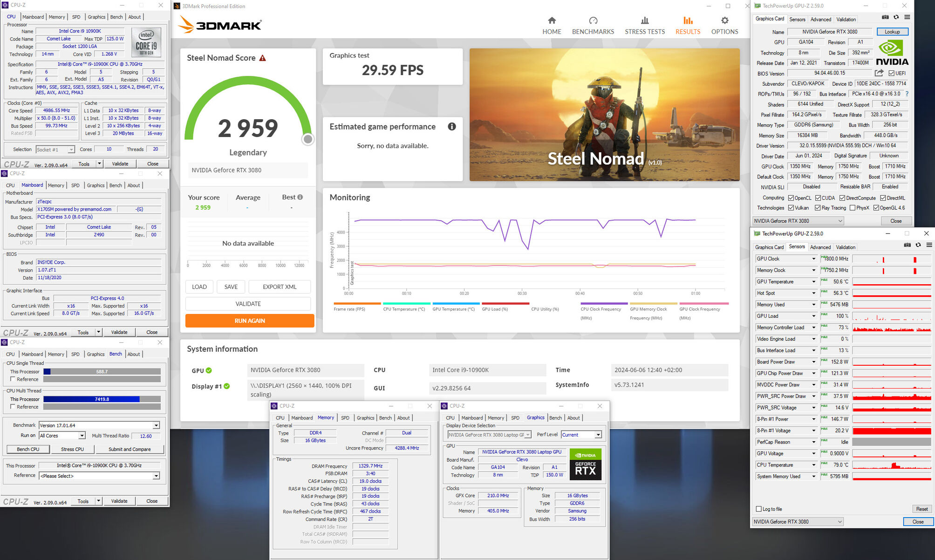Viewport: 935px width, 560px height.
Task: Click Estimated game performance info icon
Action: coord(451,127)
